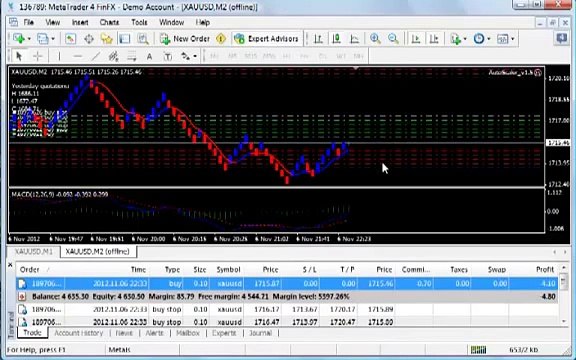Switch chart to bar chart mode

[x=318, y=38]
